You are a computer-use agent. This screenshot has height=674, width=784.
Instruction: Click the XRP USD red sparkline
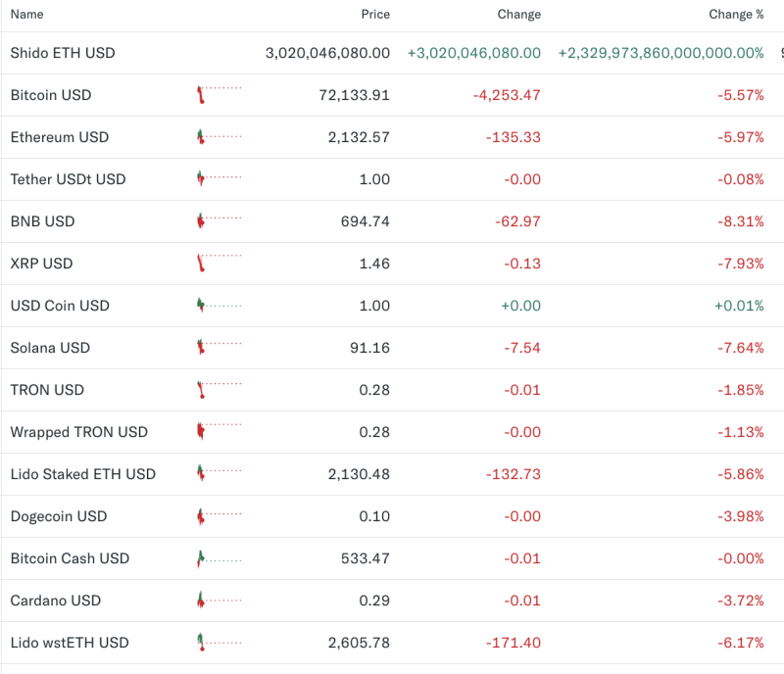216,263
